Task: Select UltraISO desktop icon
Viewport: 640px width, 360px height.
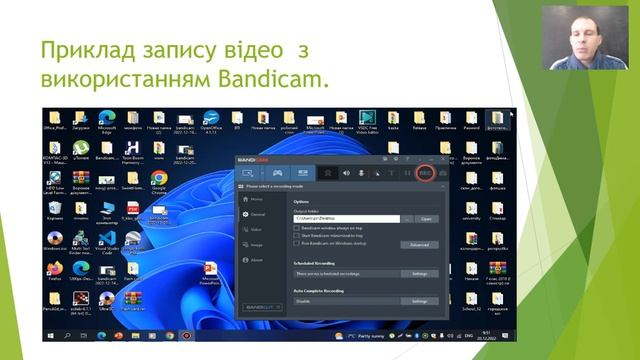Action: click(x=107, y=301)
